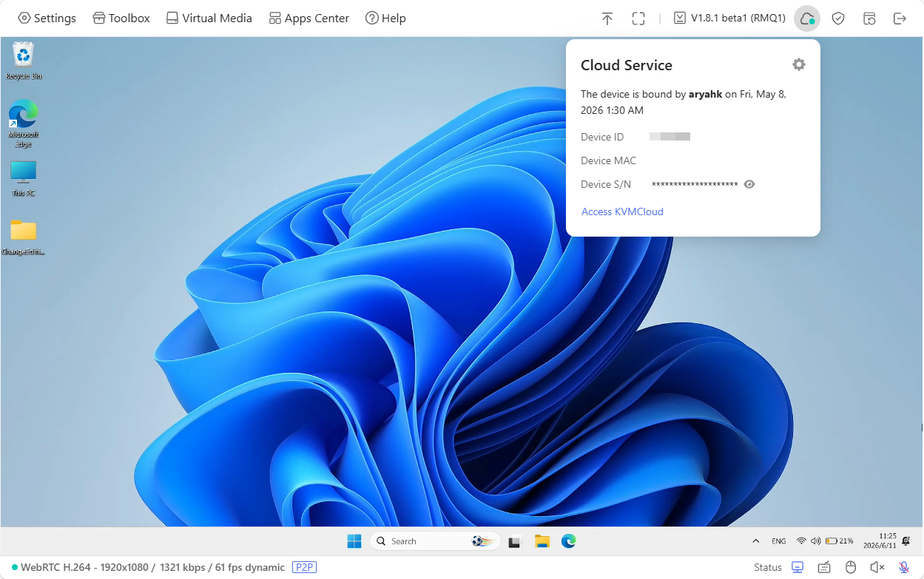
Task: Click the masked Device S/N asterisks value
Action: [x=695, y=185]
